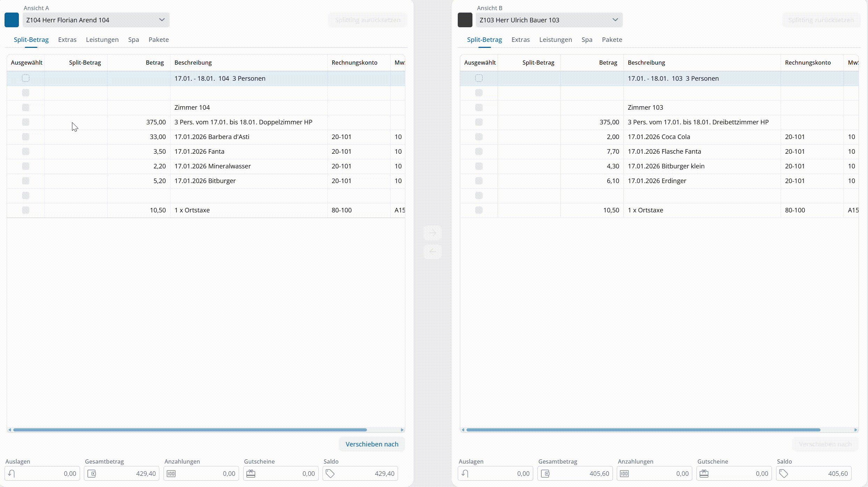The image size is (868, 487).
Task: Click the Anzahlungen cash icon in Ansicht A
Action: pyautogui.click(x=171, y=474)
